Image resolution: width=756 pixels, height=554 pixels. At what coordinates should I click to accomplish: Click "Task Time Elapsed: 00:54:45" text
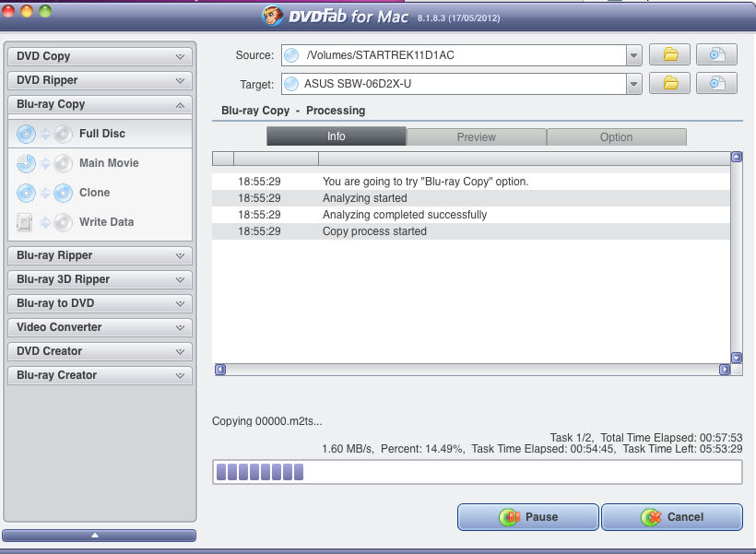(543, 449)
